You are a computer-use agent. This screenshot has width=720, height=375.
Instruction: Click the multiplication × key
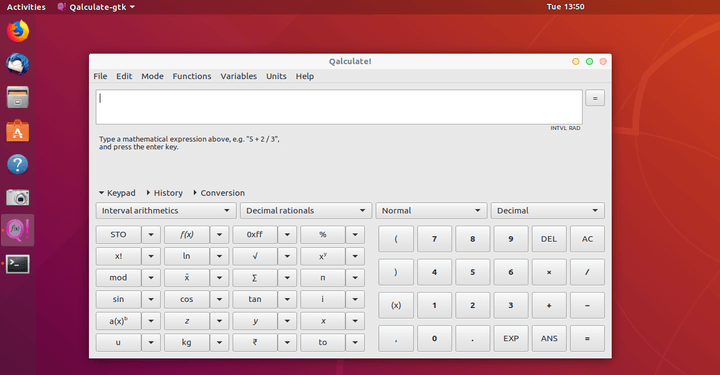pyautogui.click(x=549, y=272)
